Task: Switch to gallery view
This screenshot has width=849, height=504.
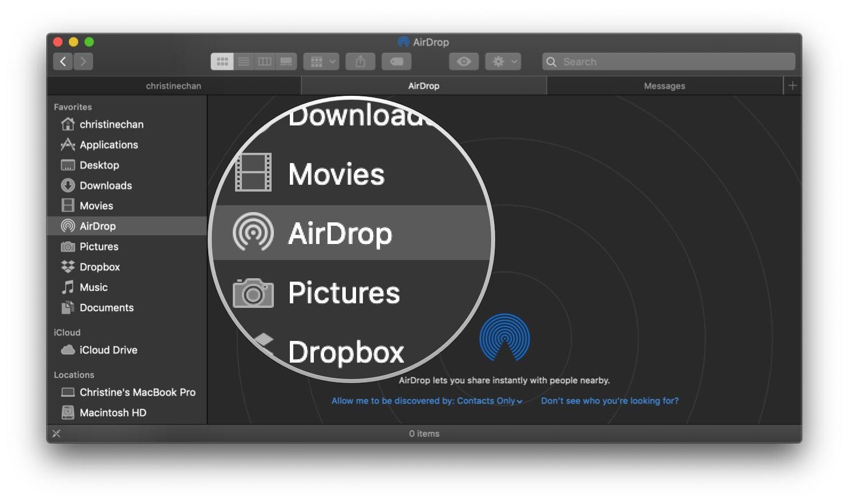Action: [x=286, y=62]
